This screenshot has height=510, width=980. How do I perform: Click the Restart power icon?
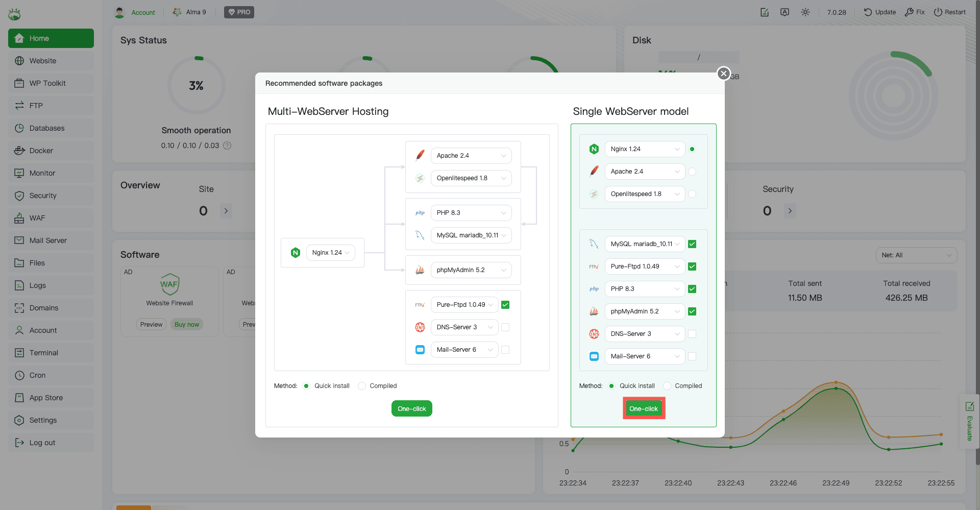click(938, 12)
